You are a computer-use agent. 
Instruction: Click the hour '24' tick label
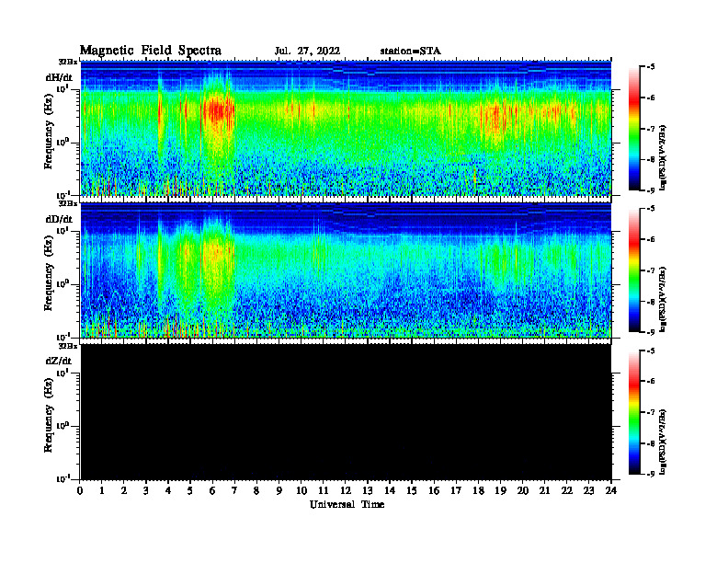coord(611,491)
